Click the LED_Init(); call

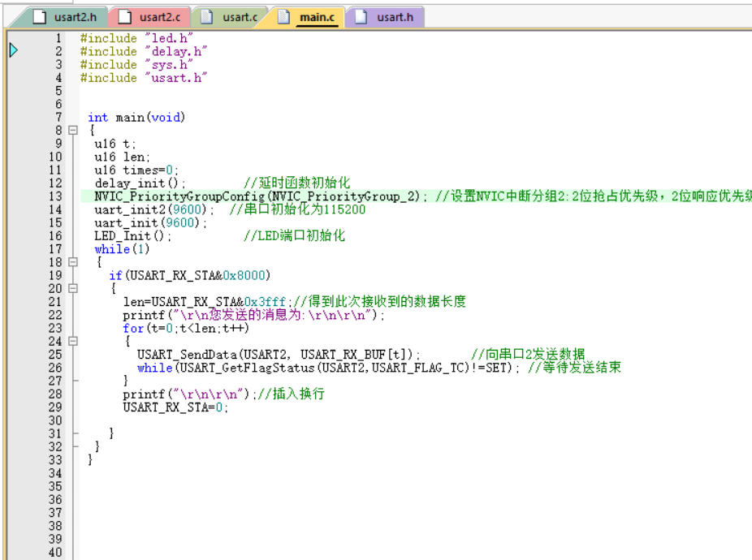coord(133,236)
